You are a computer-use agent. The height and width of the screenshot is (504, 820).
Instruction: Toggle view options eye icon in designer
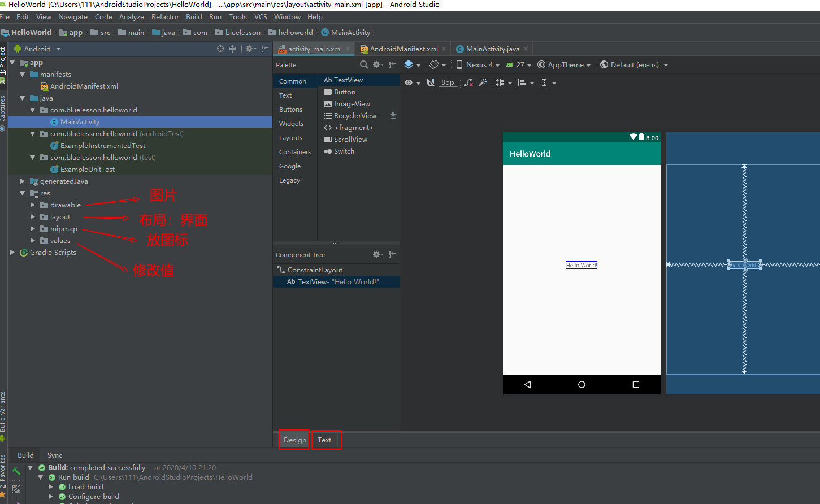pos(409,83)
